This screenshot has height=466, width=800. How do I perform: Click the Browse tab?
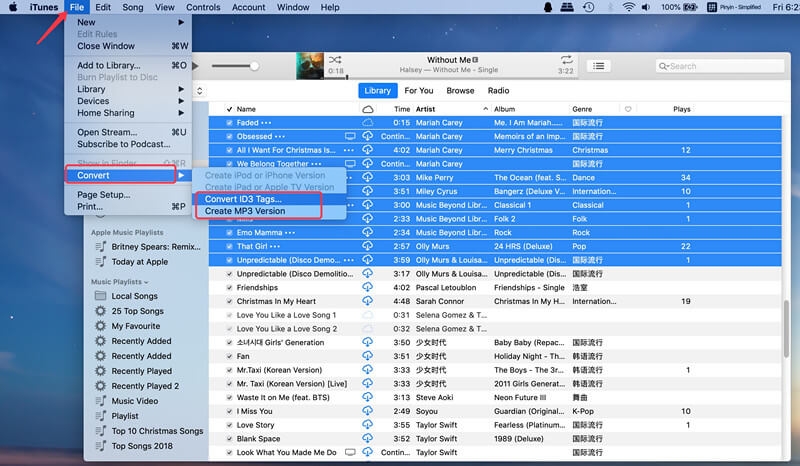[460, 90]
